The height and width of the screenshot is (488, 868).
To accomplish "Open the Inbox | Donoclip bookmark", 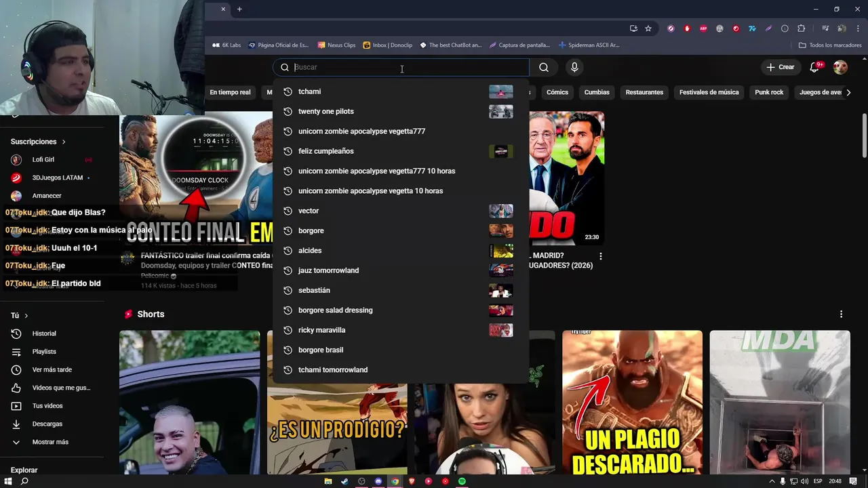I will pos(388,45).
